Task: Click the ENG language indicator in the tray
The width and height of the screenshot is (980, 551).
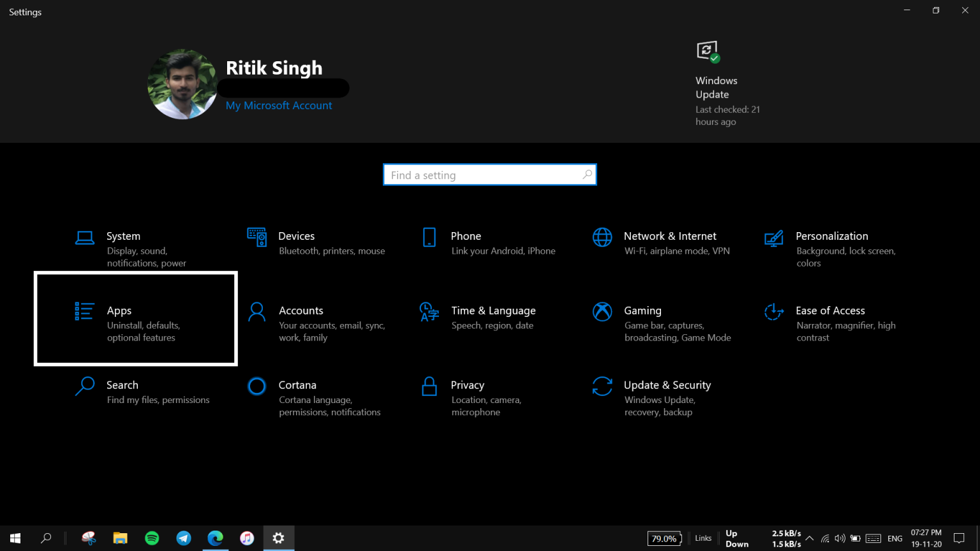Action: 895,538
